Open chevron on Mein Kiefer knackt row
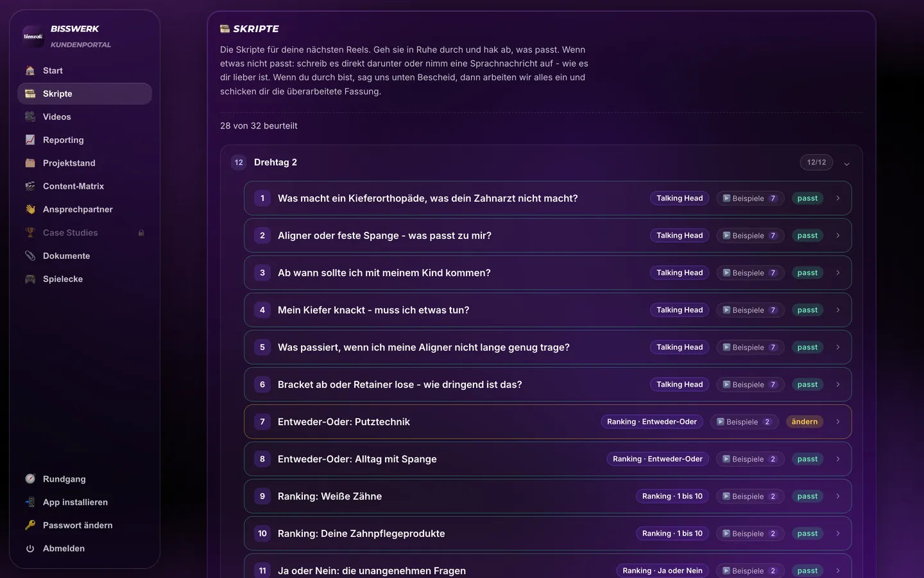Screen dimensions: 924x578 tap(838, 310)
